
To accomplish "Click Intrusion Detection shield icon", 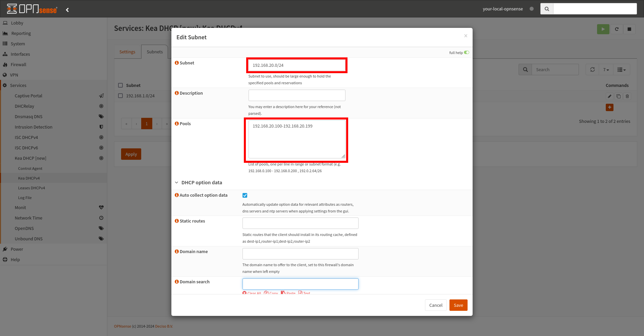I will [x=101, y=127].
